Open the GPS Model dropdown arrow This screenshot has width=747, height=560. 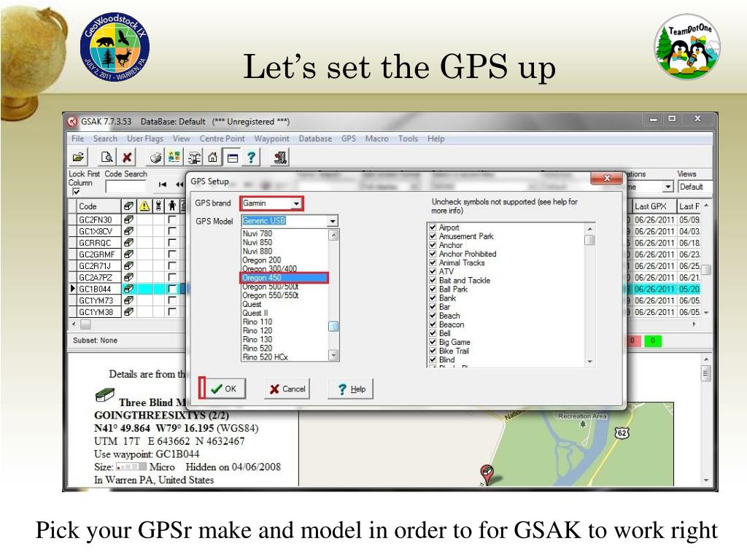332,221
